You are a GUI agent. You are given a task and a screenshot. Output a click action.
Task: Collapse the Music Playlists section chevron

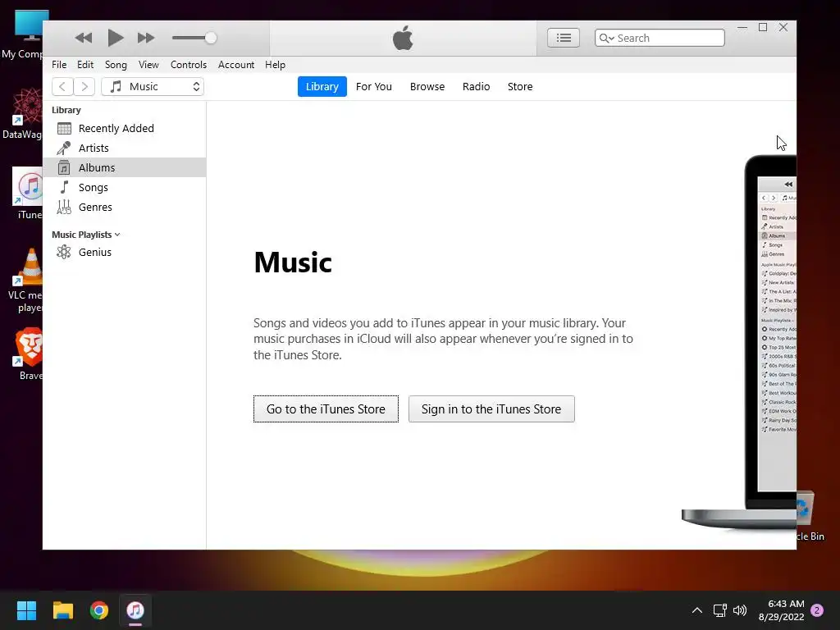117,235
